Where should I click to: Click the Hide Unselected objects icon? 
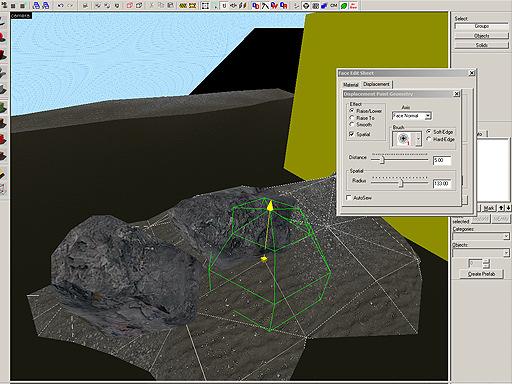tap(139, 5)
